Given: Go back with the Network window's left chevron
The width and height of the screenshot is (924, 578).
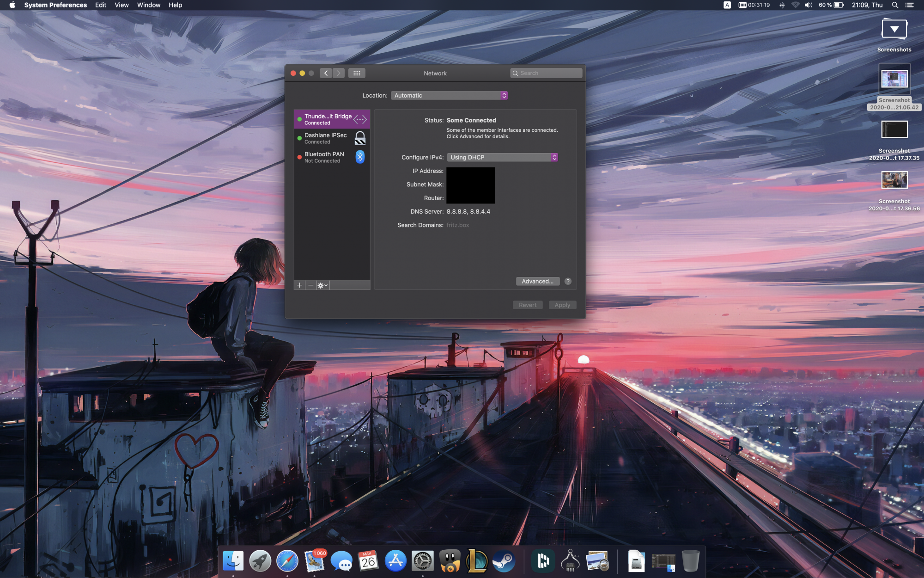Looking at the screenshot, I should coord(326,73).
